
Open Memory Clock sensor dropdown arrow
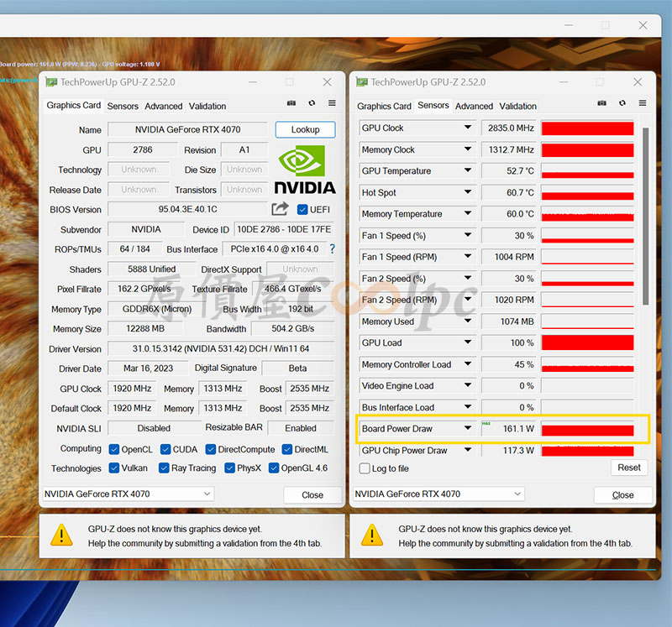pos(468,149)
